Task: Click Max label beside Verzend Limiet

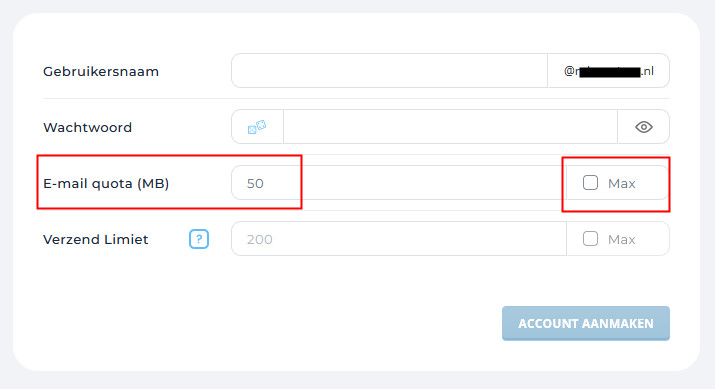Action: 622,239
